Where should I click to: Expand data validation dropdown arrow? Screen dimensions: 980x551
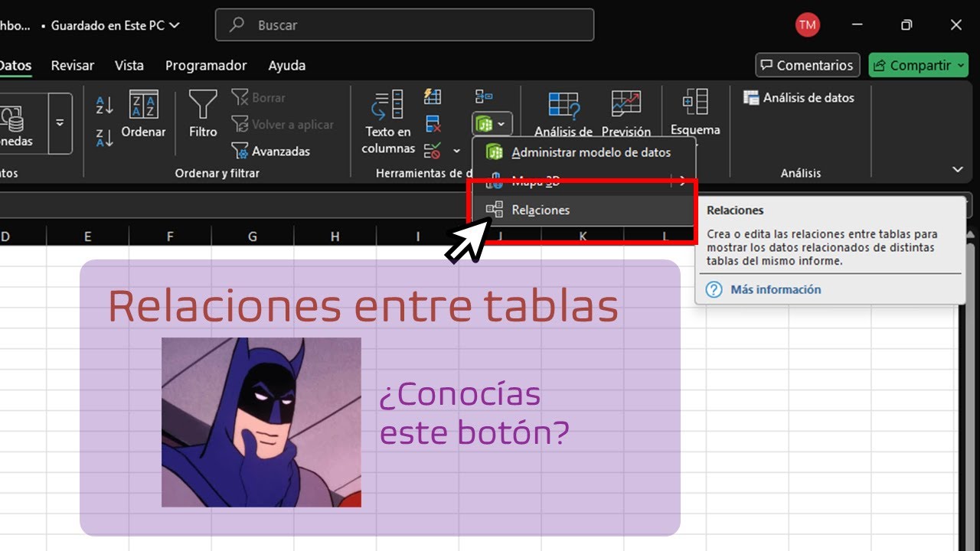pos(457,151)
